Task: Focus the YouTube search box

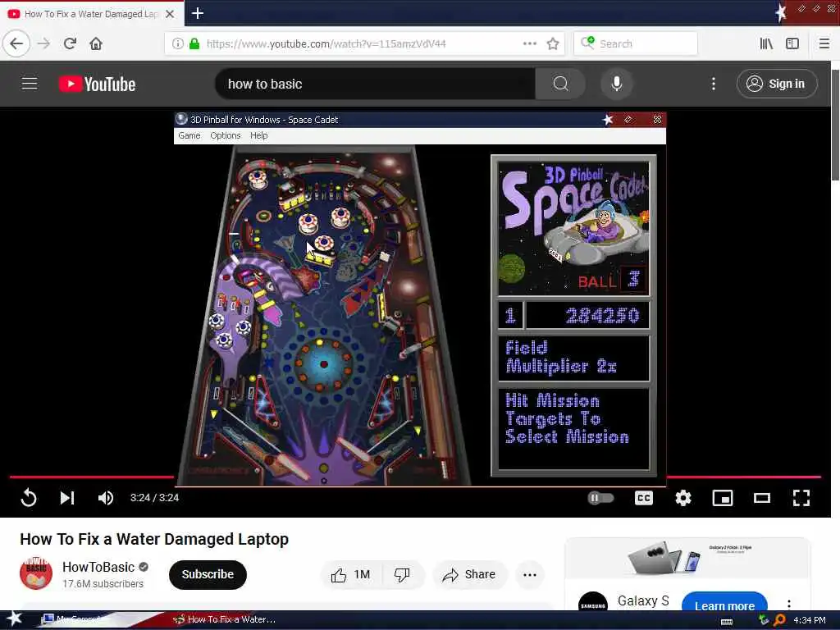Action: tap(375, 84)
